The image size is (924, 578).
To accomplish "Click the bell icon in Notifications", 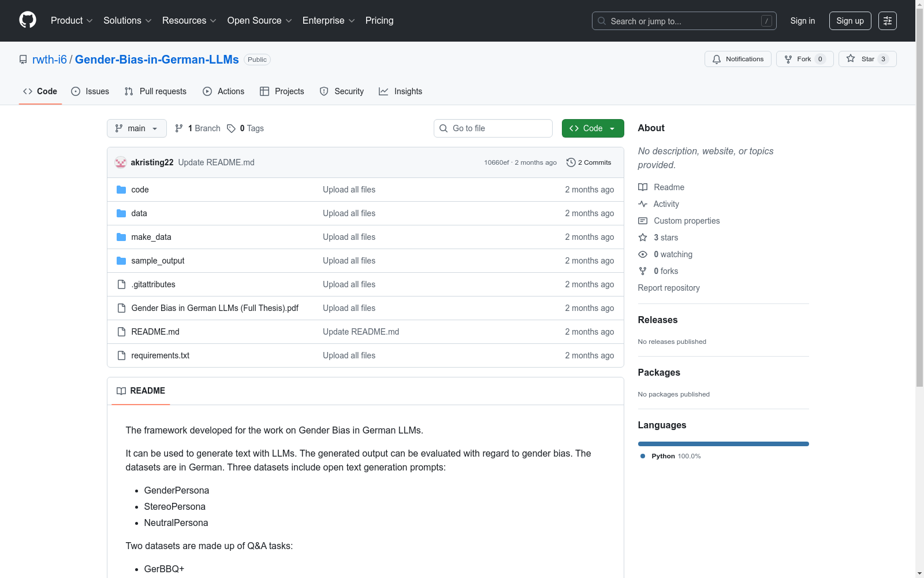I will (717, 59).
